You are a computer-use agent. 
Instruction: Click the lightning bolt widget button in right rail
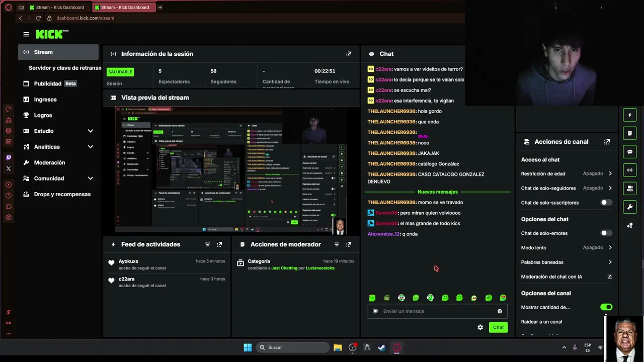(629, 115)
